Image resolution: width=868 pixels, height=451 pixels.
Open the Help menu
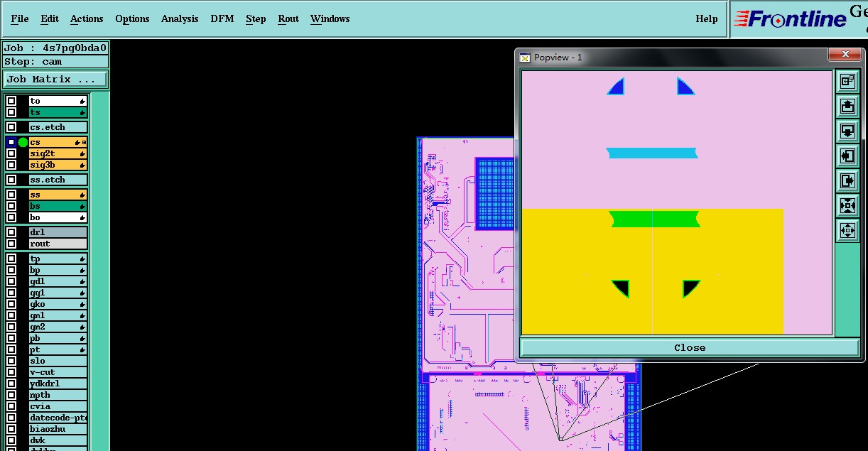coord(707,18)
